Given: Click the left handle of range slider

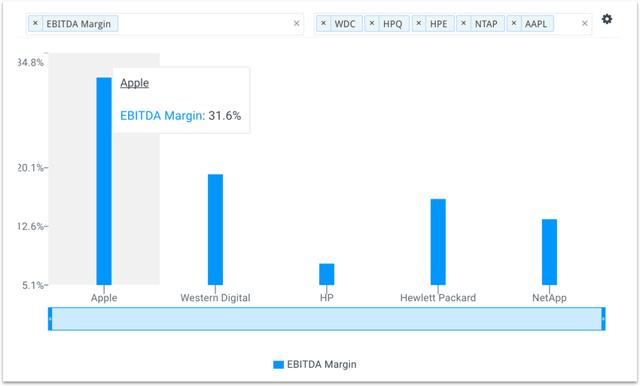Looking at the screenshot, I should point(50,319).
